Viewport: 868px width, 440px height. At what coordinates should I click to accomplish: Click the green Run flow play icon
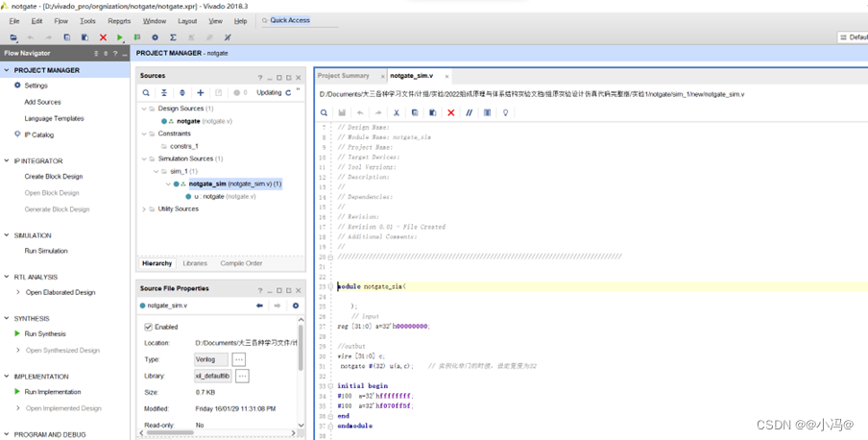(x=120, y=37)
